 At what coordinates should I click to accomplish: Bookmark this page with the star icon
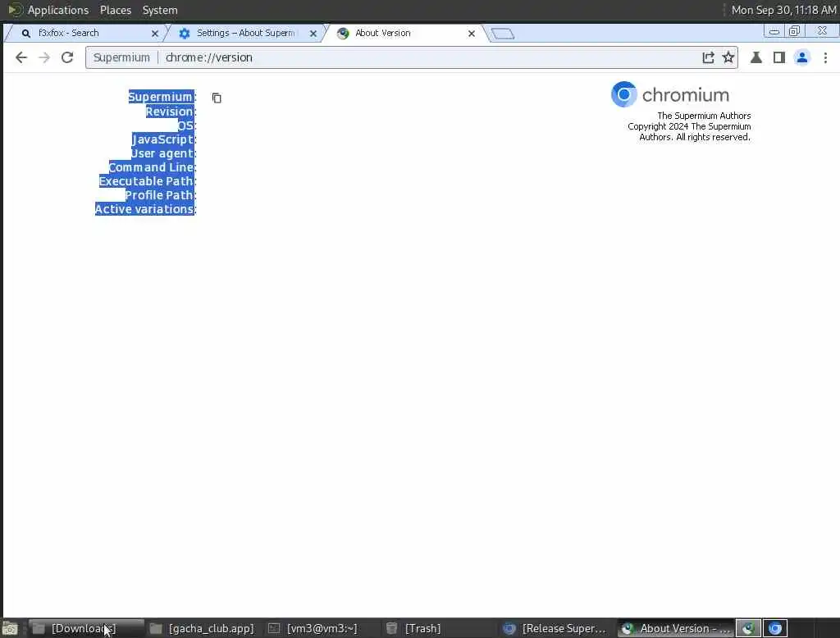pyautogui.click(x=728, y=57)
